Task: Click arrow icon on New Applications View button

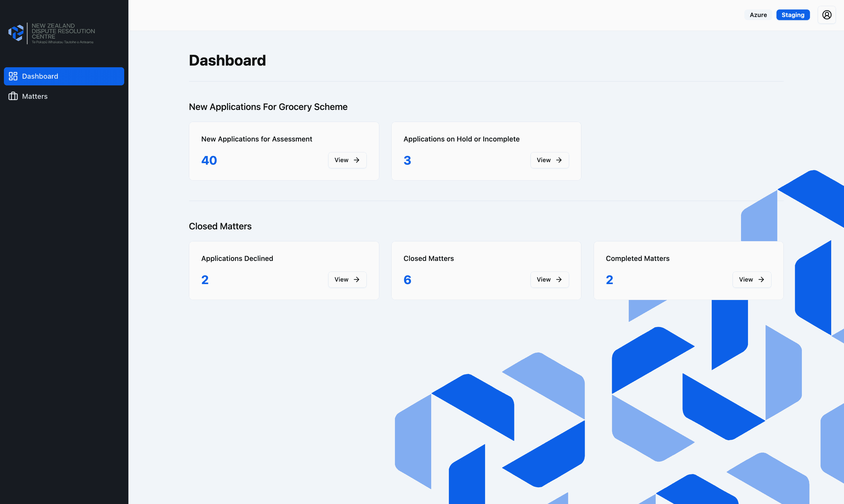Action: tap(356, 160)
